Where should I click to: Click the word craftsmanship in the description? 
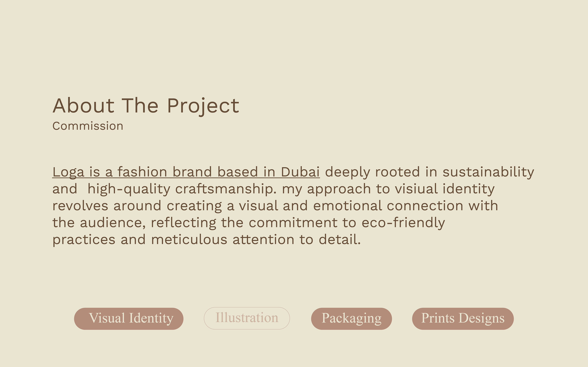pyautogui.click(x=226, y=189)
